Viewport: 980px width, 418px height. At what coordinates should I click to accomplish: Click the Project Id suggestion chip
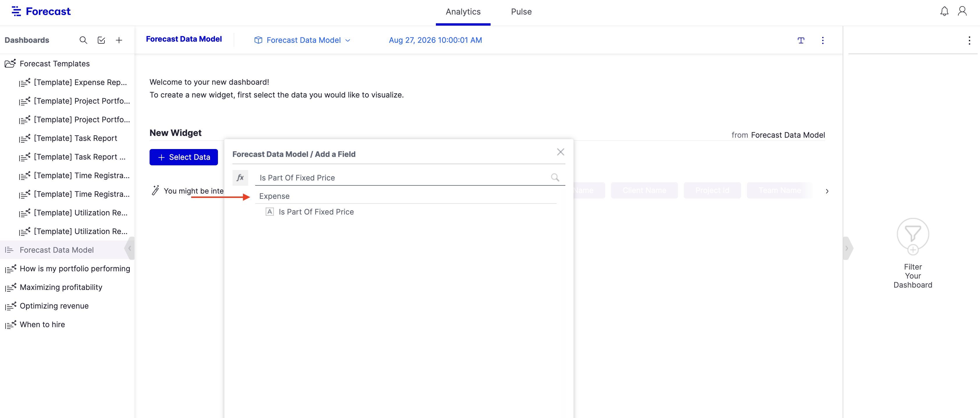pyautogui.click(x=712, y=190)
